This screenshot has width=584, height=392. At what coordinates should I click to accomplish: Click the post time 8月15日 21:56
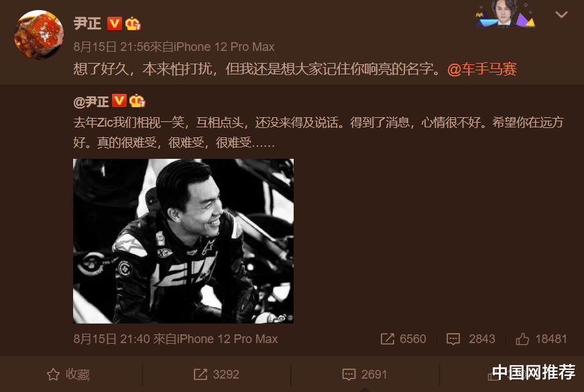111,47
